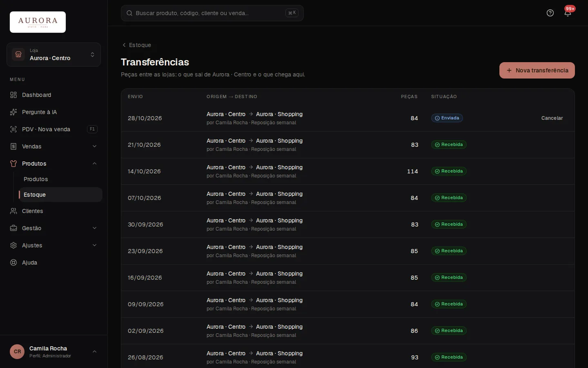
Task: Click the Situação column header
Action: (444, 96)
